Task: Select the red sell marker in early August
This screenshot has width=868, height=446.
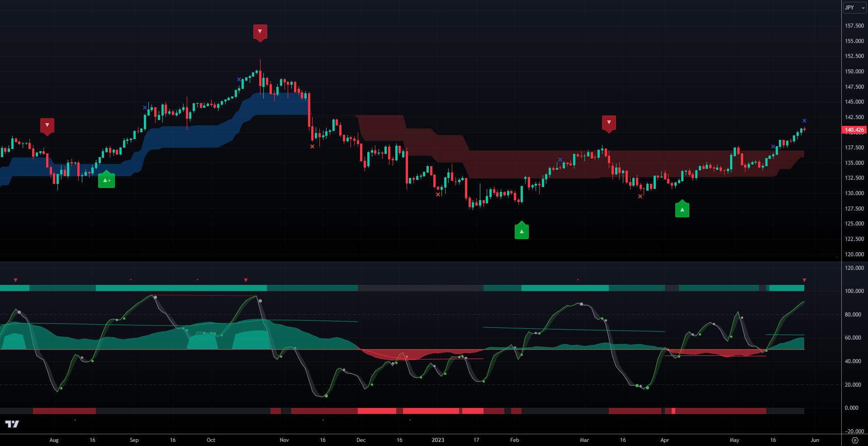Action: pyautogui.click(x=47, y=125)
